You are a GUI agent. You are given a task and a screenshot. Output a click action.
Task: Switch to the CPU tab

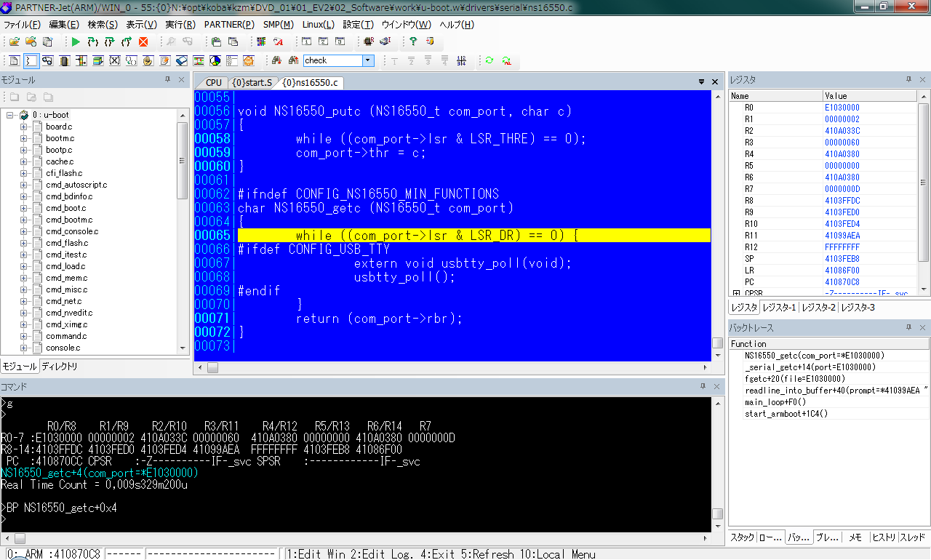(x=213, y=82)
